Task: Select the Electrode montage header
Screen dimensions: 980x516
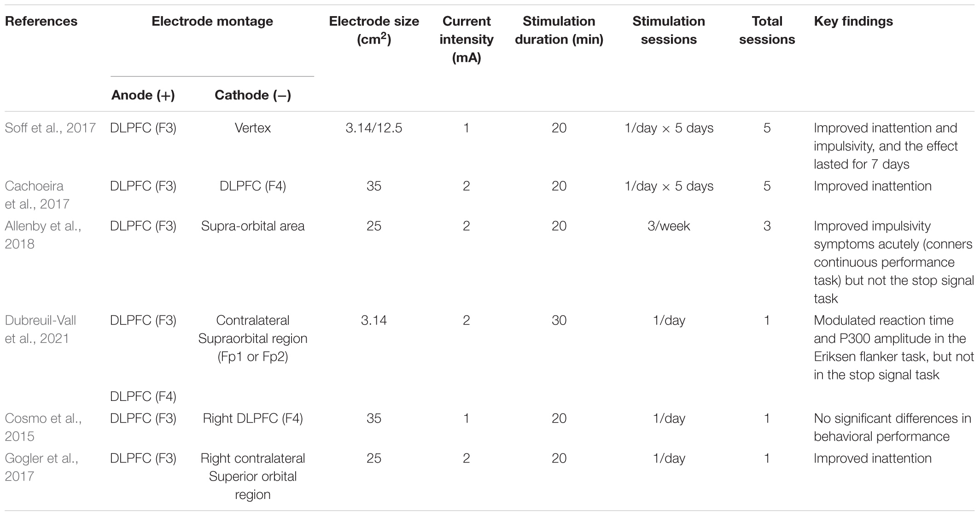Action: [x=212, y=21]
